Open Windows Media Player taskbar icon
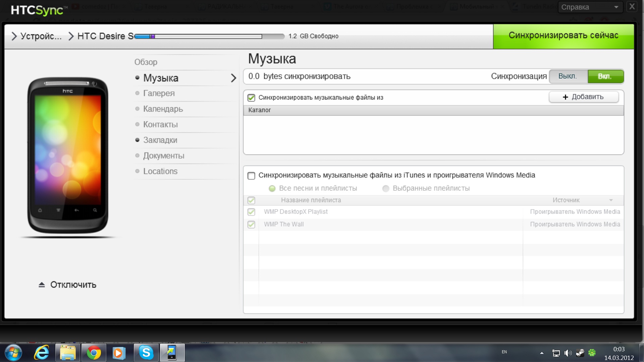The image size is (644, 362). tap(119, 353)
